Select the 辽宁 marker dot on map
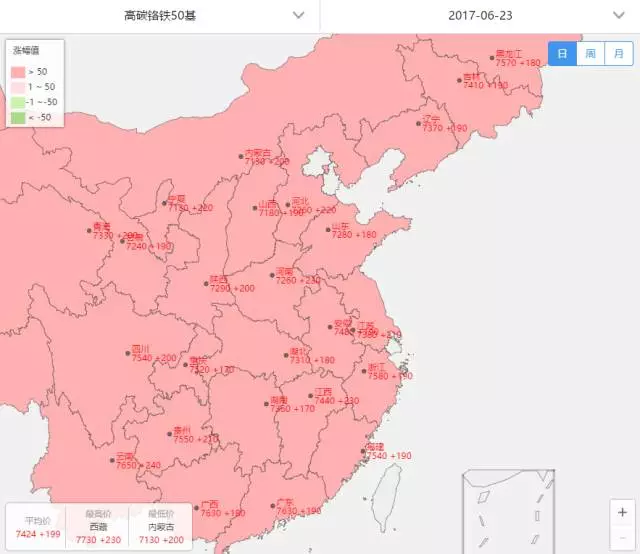This screenshot has width=640, height=554. tap(418, 123)
